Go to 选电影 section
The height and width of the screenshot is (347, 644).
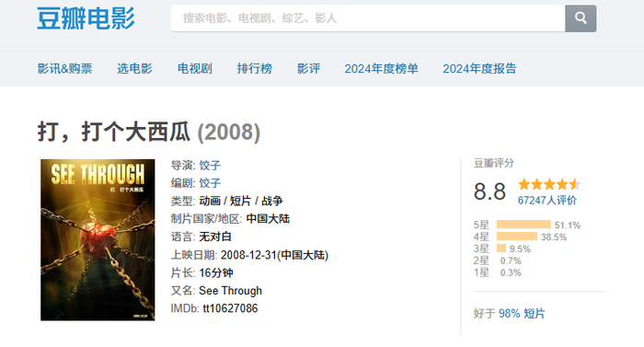134,69
